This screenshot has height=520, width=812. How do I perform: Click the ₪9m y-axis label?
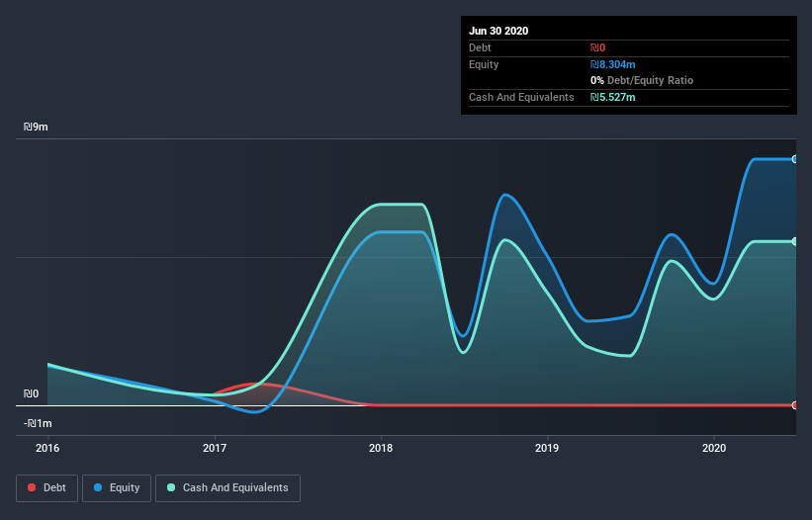click(x=36, y=127)
